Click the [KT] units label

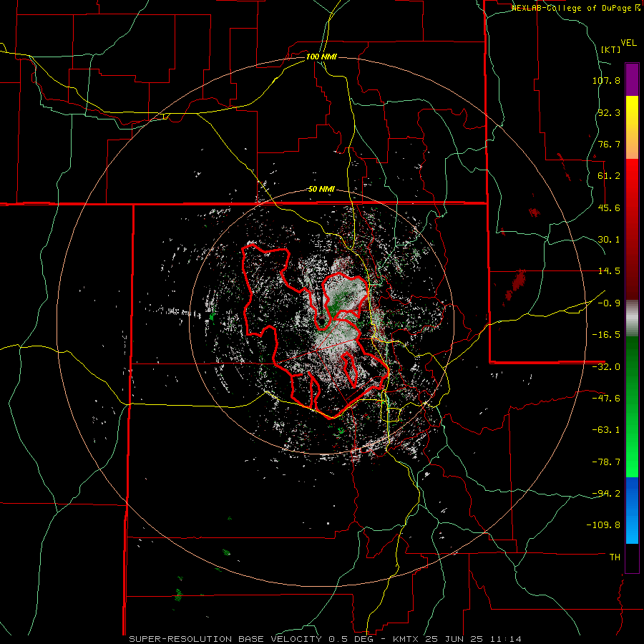coord(611,49)
